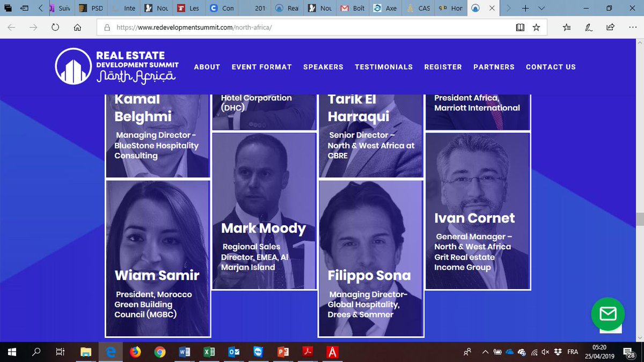The image size is (644, 362).
Task: Go to PARTNERS section
Action: pos(494,67)
